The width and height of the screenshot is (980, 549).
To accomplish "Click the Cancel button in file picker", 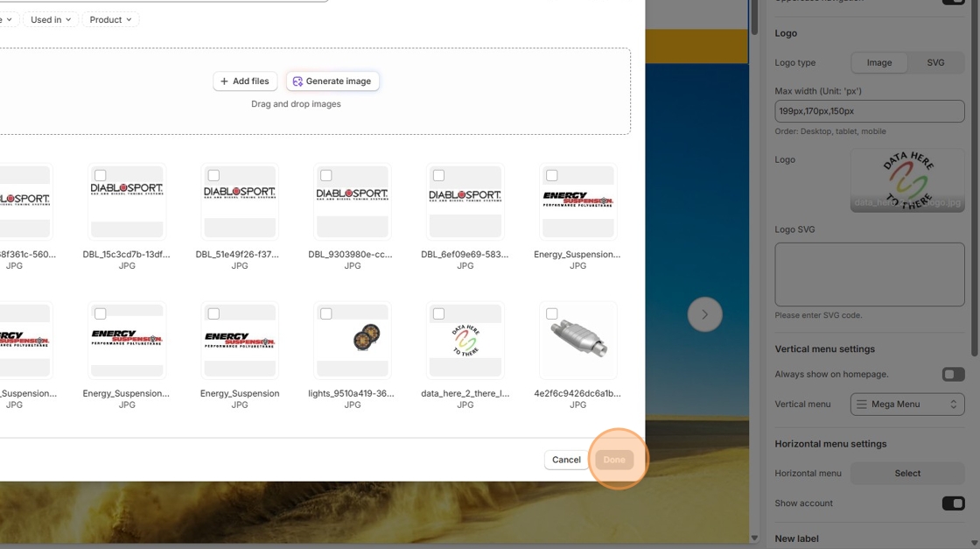I will (x=566, y=460).
